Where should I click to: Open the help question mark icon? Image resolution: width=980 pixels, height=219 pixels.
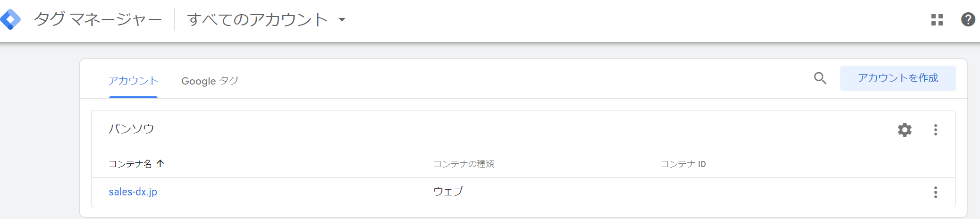pos(968,20)
